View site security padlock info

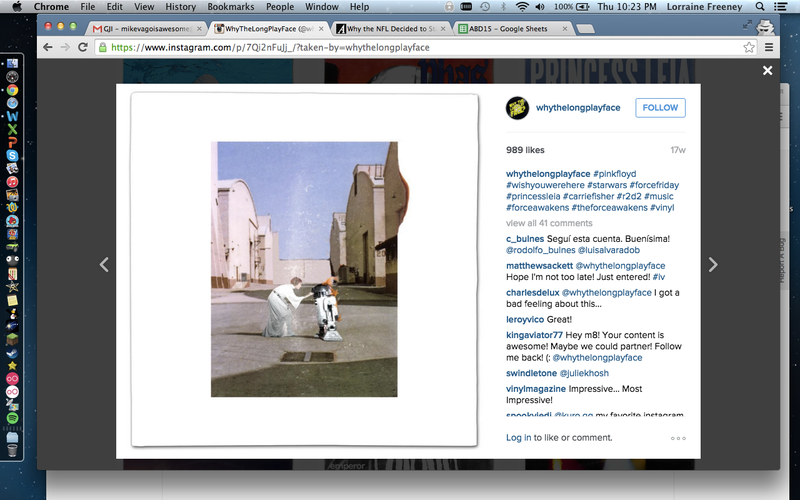coord(103,47)
